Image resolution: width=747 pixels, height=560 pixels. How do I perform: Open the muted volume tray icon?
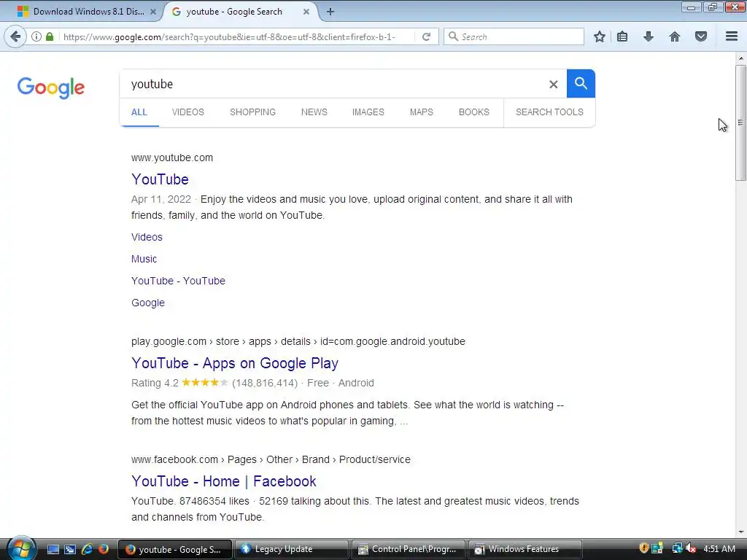pyautogui.click(x=691, y=548)
